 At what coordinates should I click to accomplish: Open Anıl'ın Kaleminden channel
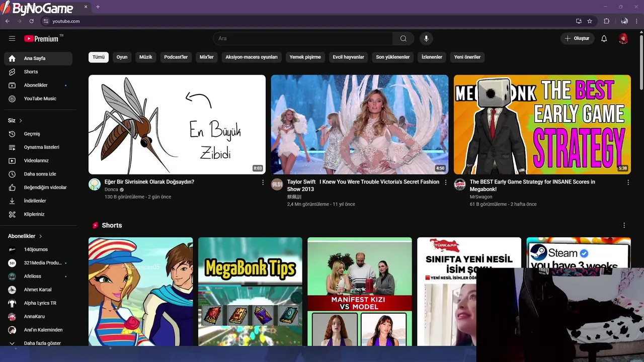38,330
